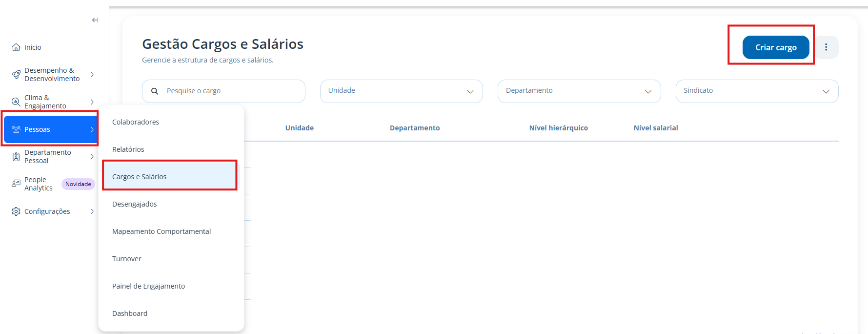Expand the Pessoas submenu chevron
868x334 pixels.
point(92,129)
